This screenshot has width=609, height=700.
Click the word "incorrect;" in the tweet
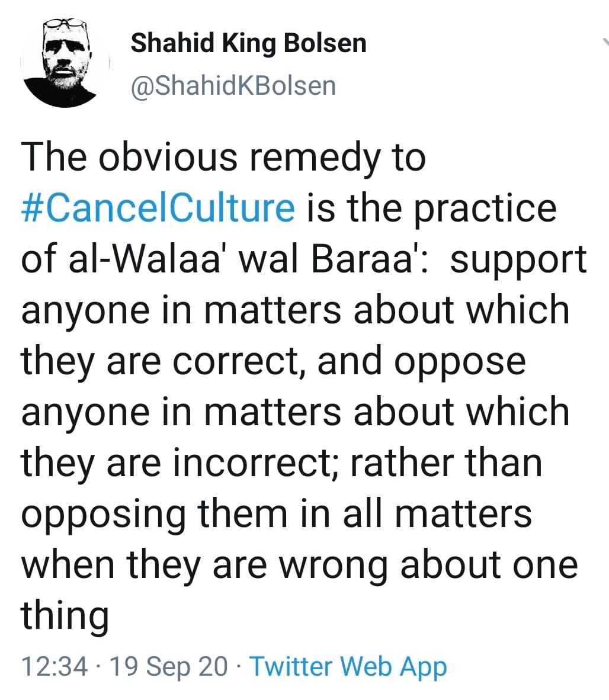257,463
